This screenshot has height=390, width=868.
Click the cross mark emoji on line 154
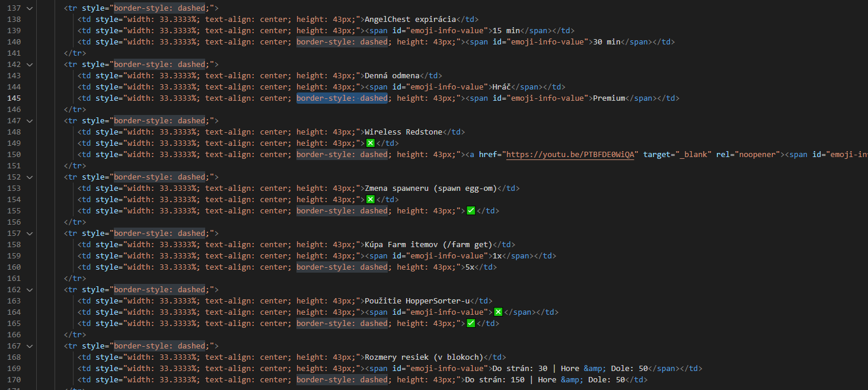tap(370, 200)
